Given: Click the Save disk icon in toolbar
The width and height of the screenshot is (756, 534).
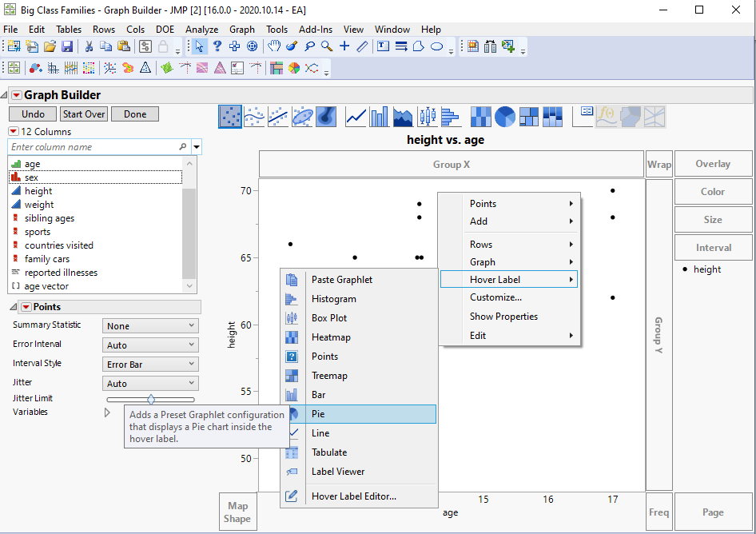Looking at the screenshot, I should point(68,46).
